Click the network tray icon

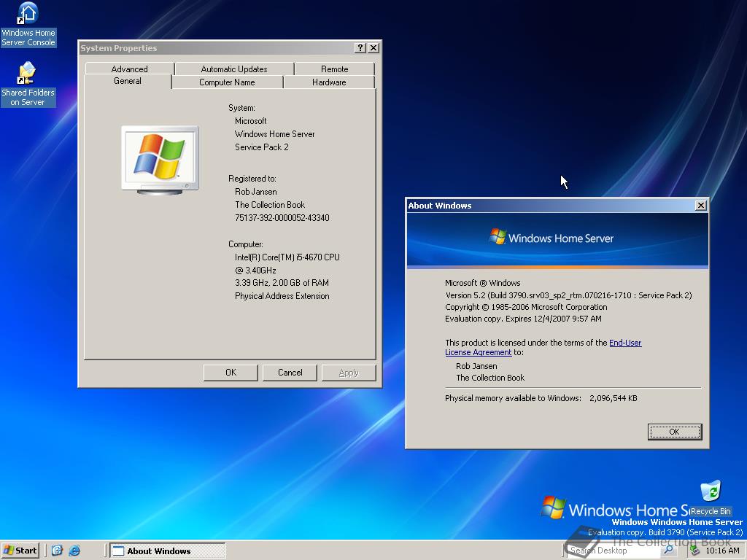694,551
